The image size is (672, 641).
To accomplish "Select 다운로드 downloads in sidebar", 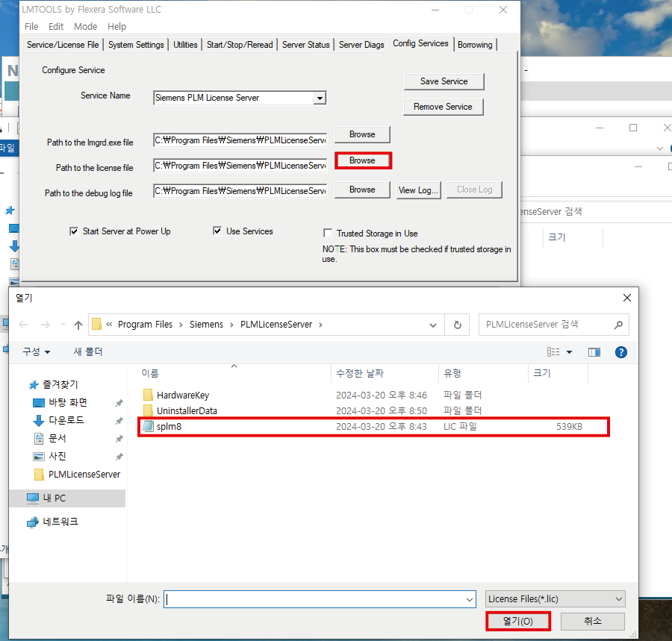I will point(66,420).
